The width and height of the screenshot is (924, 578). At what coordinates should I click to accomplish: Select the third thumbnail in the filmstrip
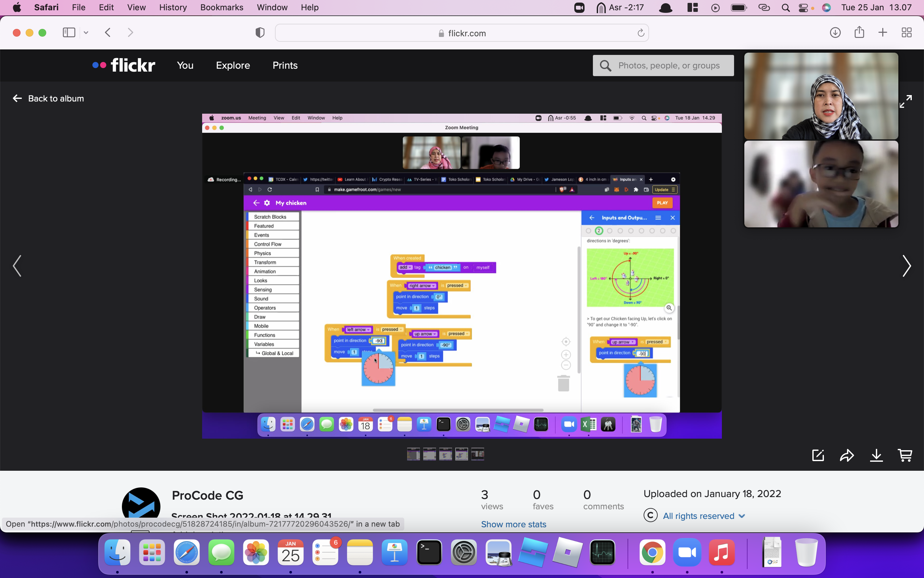(x=445, y=454)
